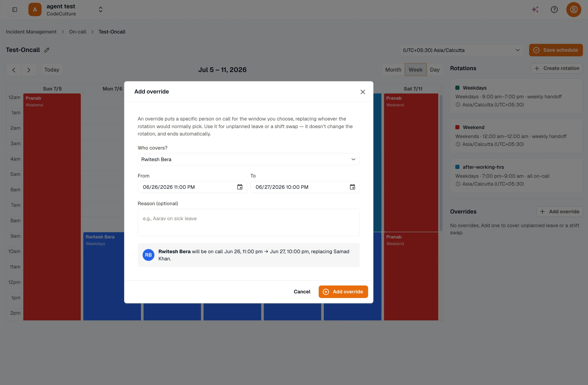Open the help question mark icon

554,10
